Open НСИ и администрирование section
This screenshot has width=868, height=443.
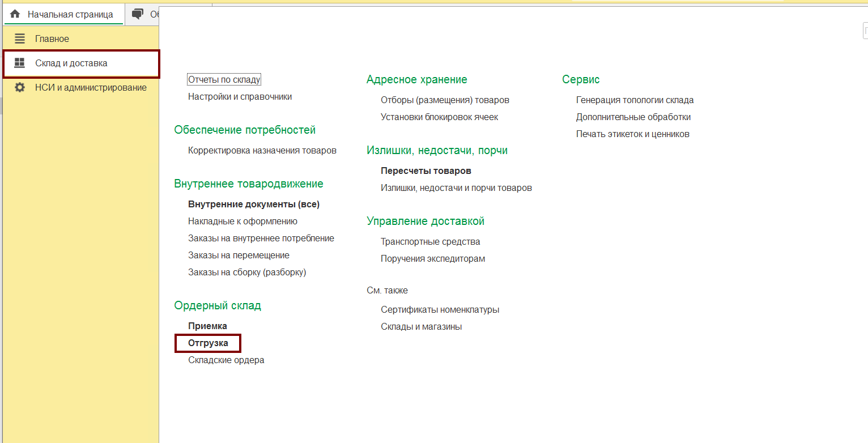[x=80, y=88]
